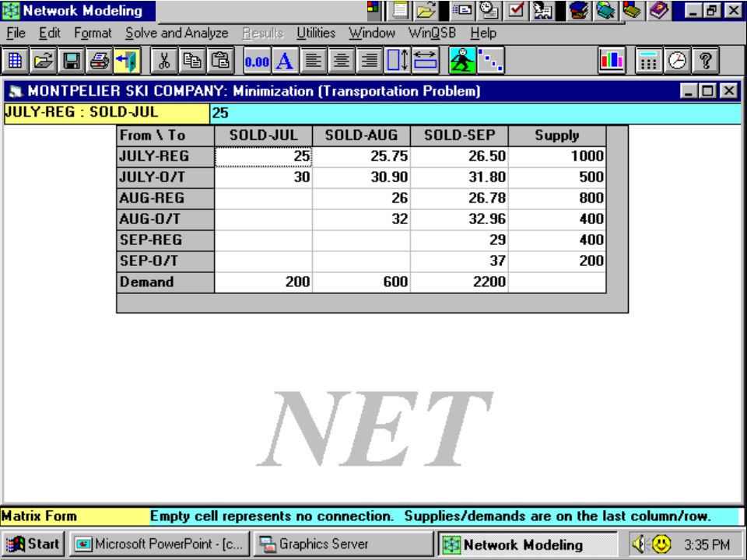Select the JULY-REG supply cell 1000

tap(557, 156)
